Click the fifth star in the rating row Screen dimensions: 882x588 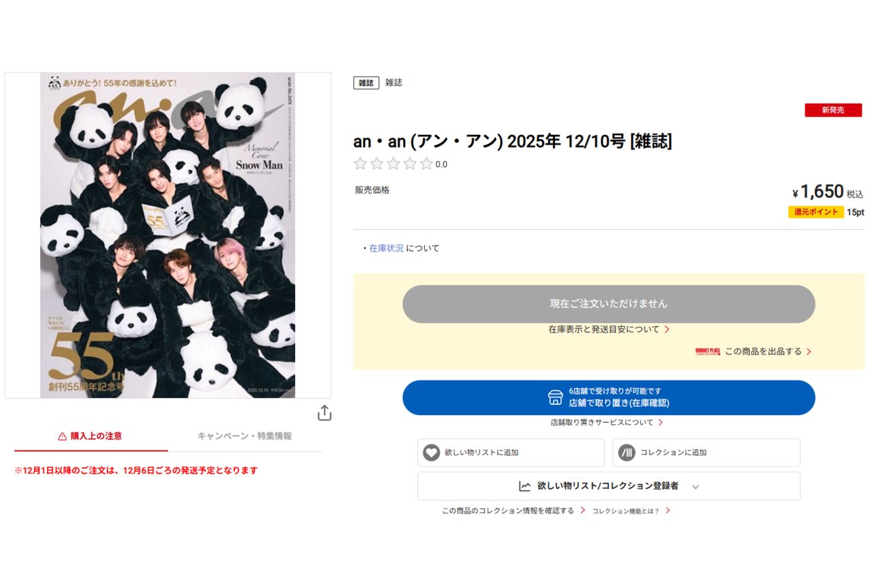[x=427, y=163]
